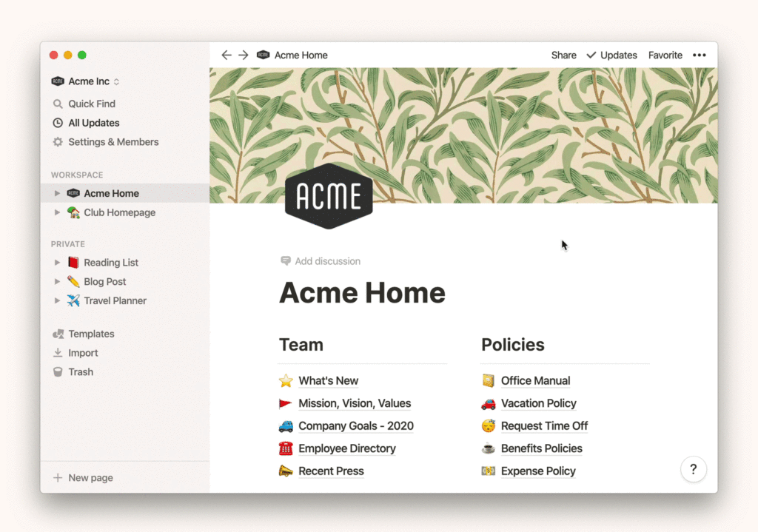Image resolution: width=758 pixels, height=532 pixels.
Task: Click the Blog Post pencil icon
Action: click(73, 282)
